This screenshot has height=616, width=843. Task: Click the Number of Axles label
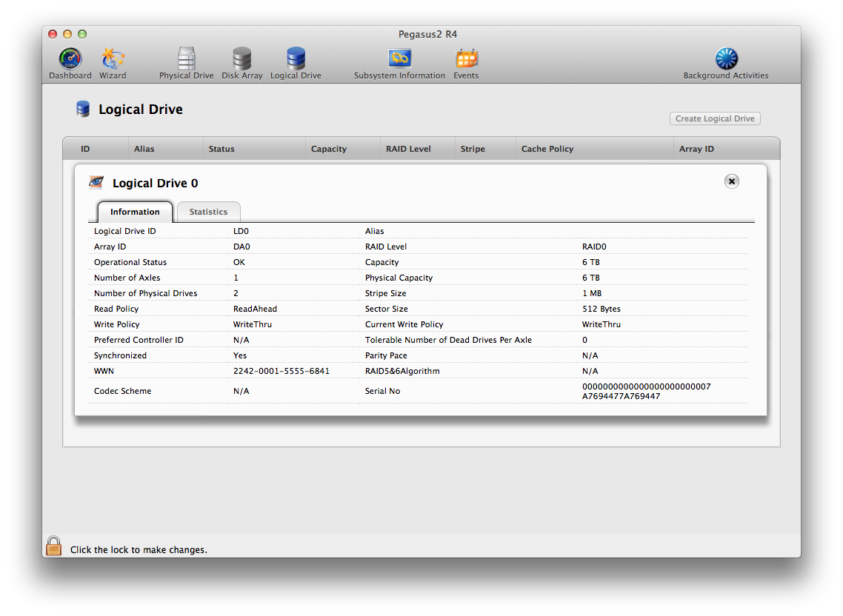pyautogui.click(x=127, y=278)
